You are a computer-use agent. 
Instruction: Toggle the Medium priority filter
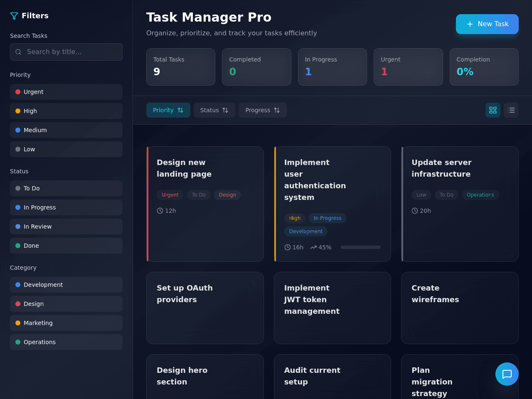click(x=66, y=130)
